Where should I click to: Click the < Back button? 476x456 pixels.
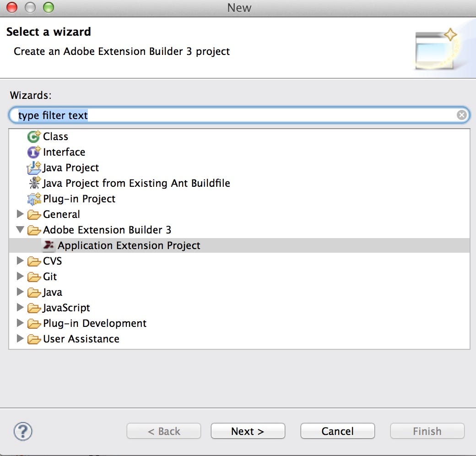coord(164,431)
